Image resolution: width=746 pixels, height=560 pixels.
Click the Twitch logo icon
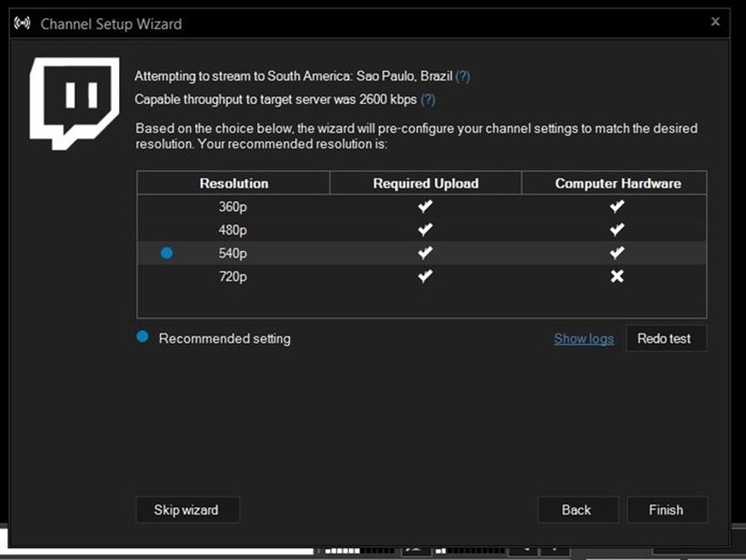tap(75, 103)
